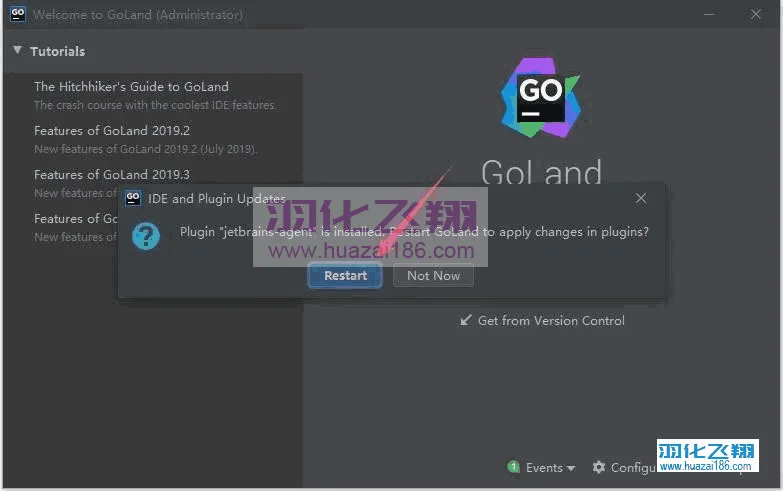Close the IDE and Plugin Updates dialog
Image resolution: width=783 pixels, height=491 pixels.
(641, 198)
